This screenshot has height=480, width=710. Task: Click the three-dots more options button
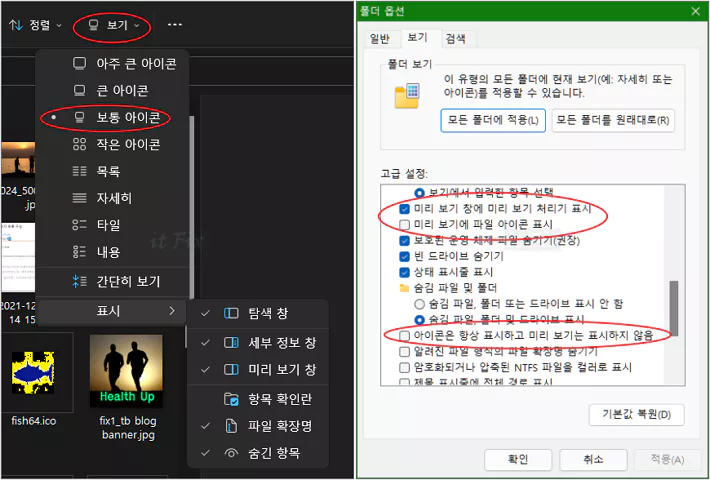click(175, 25)
